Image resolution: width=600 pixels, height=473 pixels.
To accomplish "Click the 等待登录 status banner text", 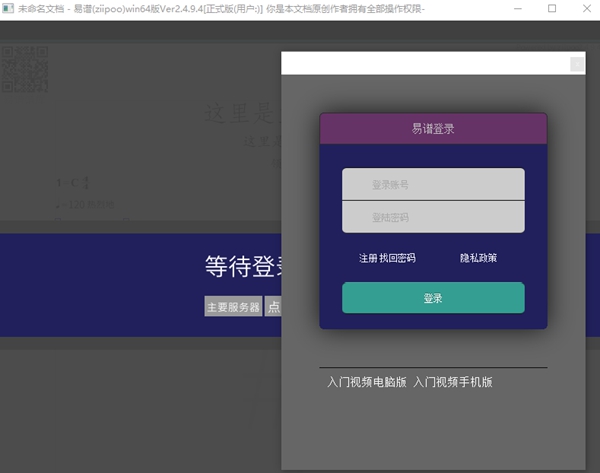I will [242, 267].
